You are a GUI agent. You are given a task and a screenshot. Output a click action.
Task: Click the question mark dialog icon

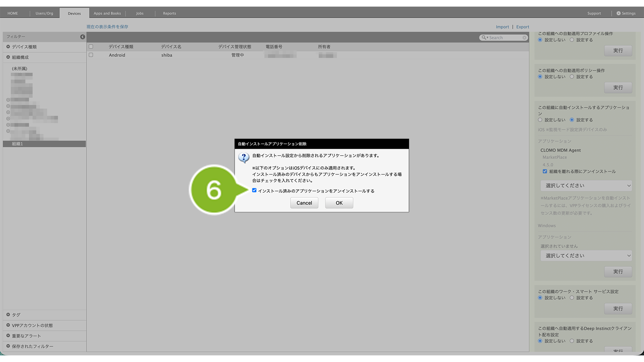(x=243, y=157)
